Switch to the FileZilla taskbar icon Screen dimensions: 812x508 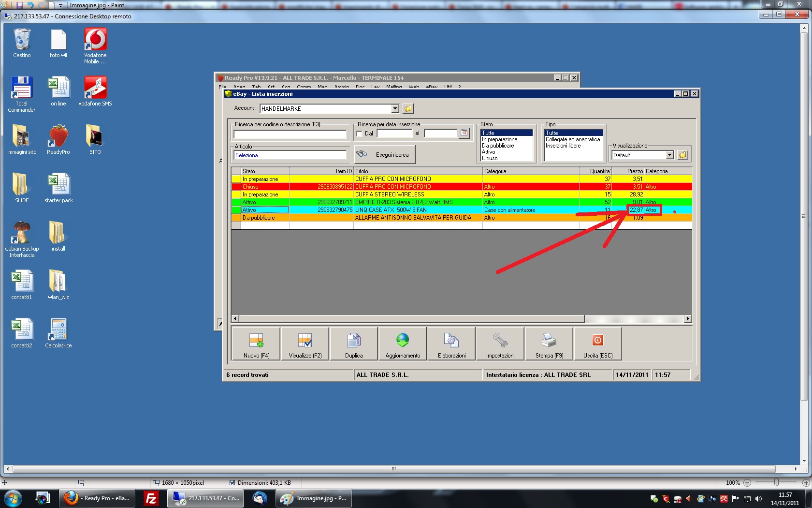click(151, 498)
